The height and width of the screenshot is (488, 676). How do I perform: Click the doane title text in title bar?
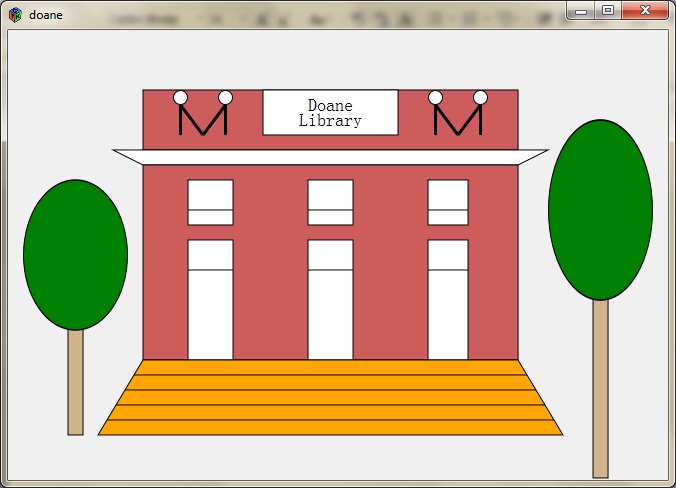(x=46, y=14)
